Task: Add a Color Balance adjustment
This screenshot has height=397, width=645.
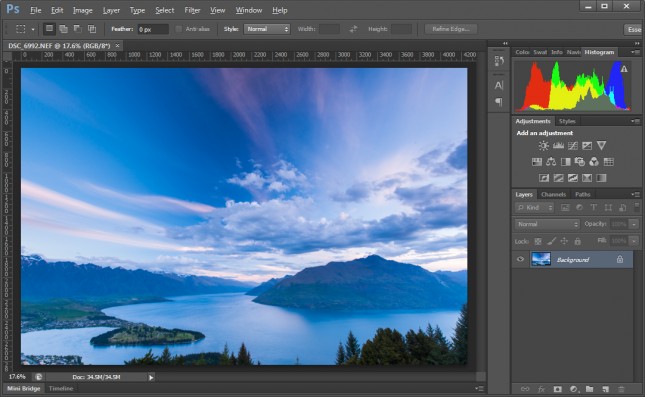Action: [551, 162]
